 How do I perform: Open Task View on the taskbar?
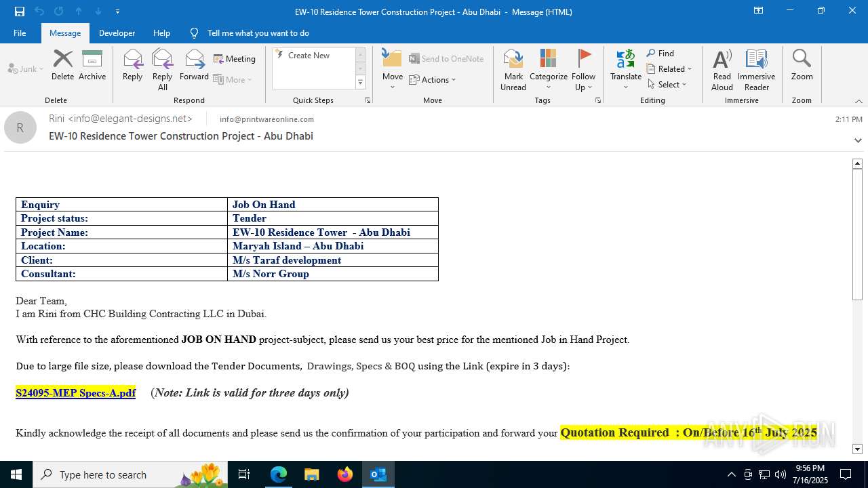point(244,474)
